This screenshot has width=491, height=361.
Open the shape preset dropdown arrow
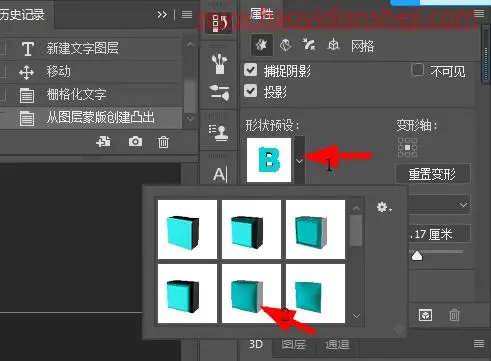tap(299, 160)
